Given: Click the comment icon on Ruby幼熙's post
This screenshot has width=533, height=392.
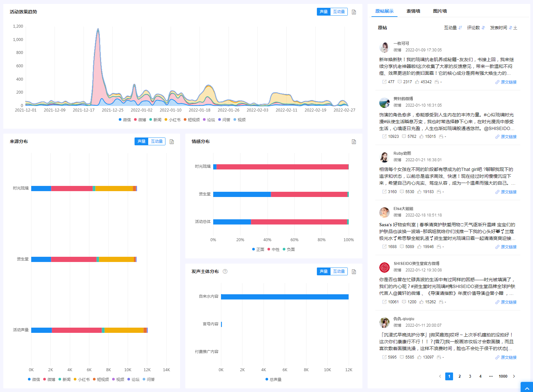Looking at the screenshot, I should (402, 192).
